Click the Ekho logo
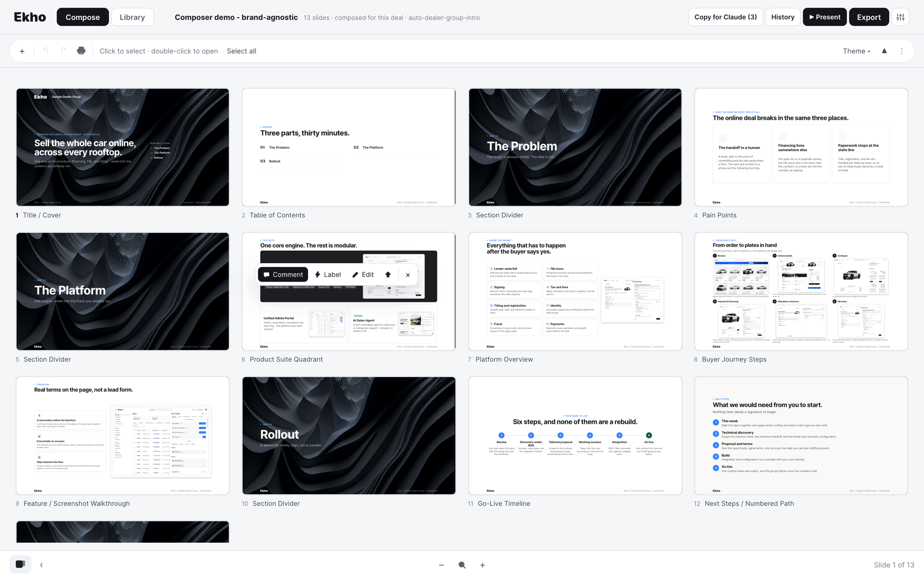The width and height of the screenshot is (924, 578). pyautogui.click(x=30, y=17)
